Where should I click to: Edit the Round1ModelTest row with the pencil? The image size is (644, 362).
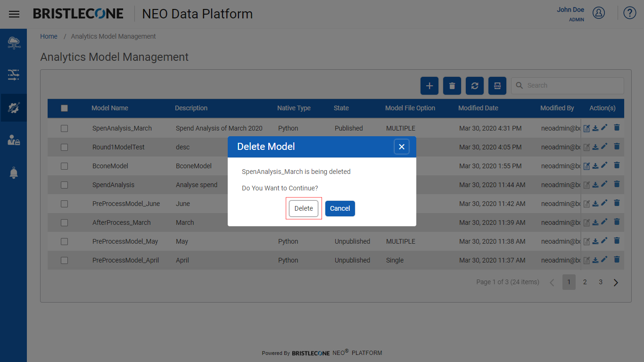pos(604,146)
